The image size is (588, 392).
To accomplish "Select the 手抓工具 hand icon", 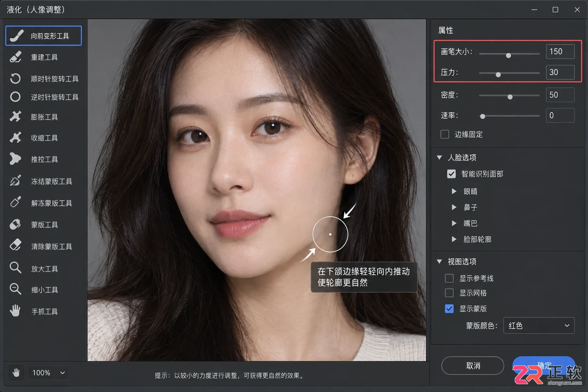I will tap(15, 311).
